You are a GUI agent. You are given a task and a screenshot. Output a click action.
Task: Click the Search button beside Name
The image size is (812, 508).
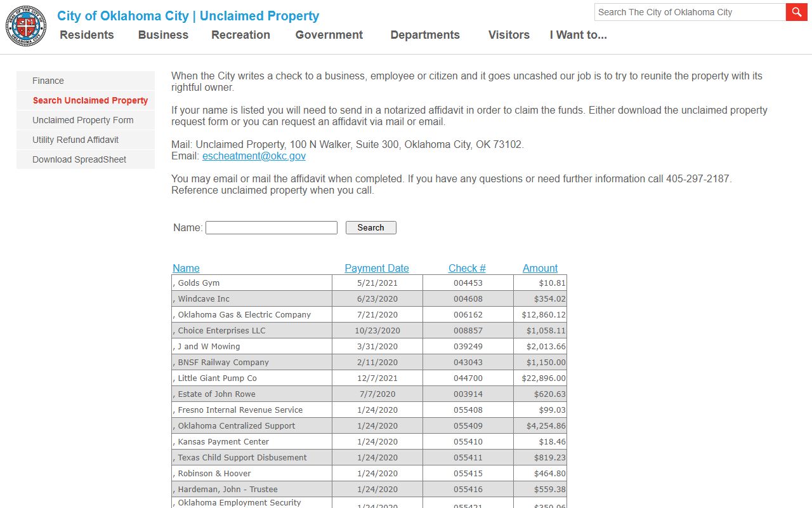pos(371,227)
